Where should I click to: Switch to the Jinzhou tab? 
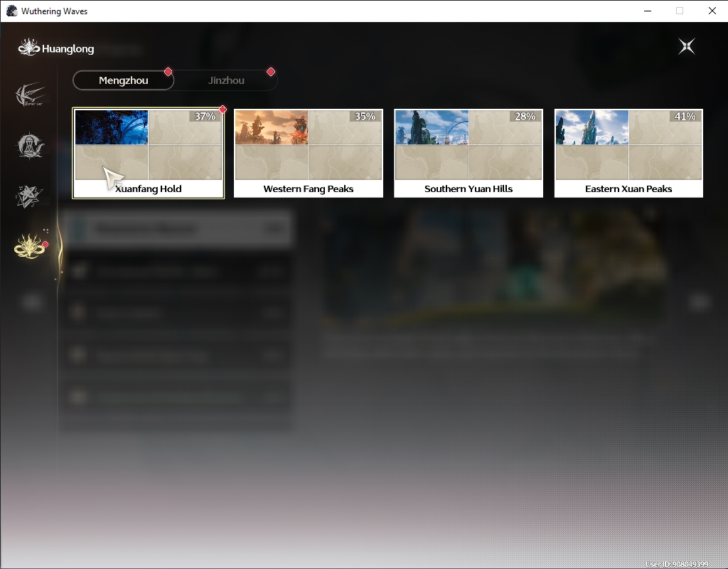pyautogui.click(x=226, y=80)
